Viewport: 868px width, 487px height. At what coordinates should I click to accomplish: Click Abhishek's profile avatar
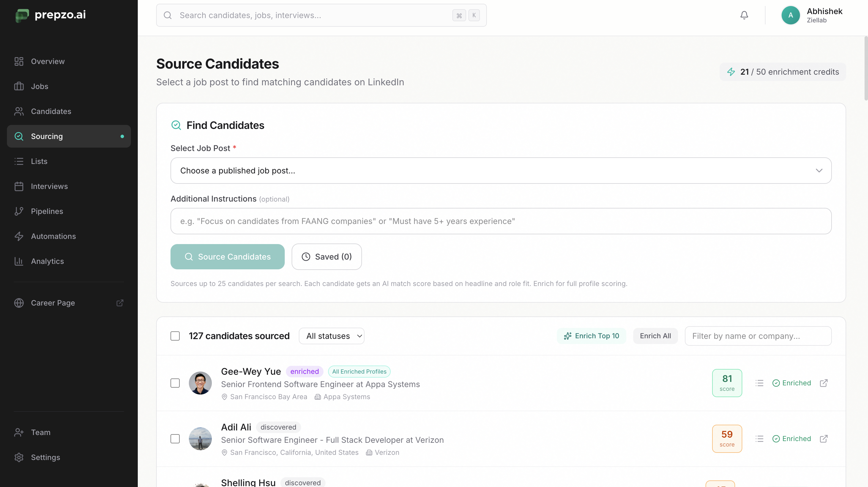[790, 15]
